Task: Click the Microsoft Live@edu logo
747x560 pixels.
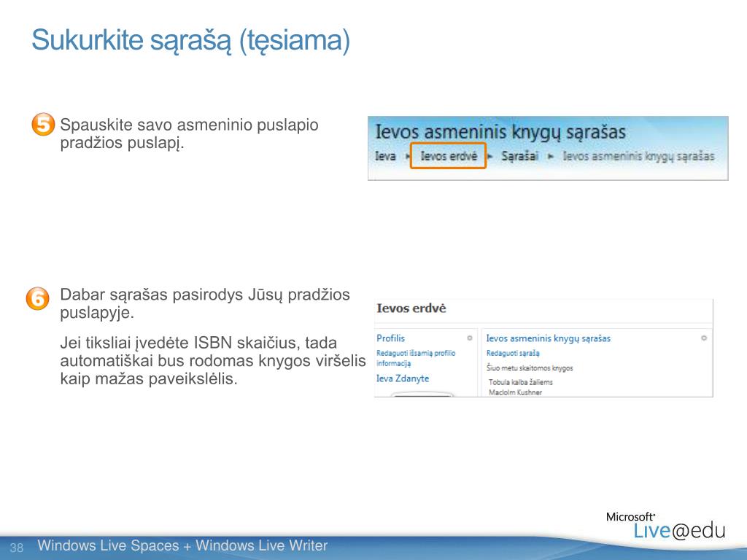Action: click(666, 526)
